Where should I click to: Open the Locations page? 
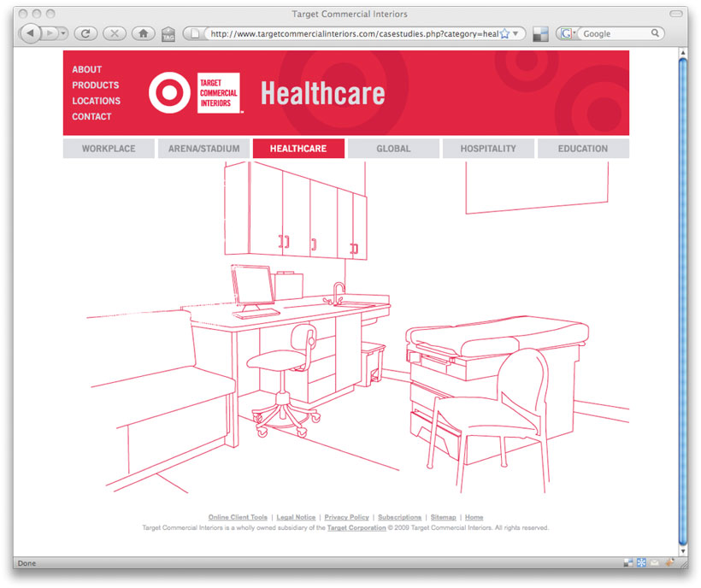(x=96, y=101)
